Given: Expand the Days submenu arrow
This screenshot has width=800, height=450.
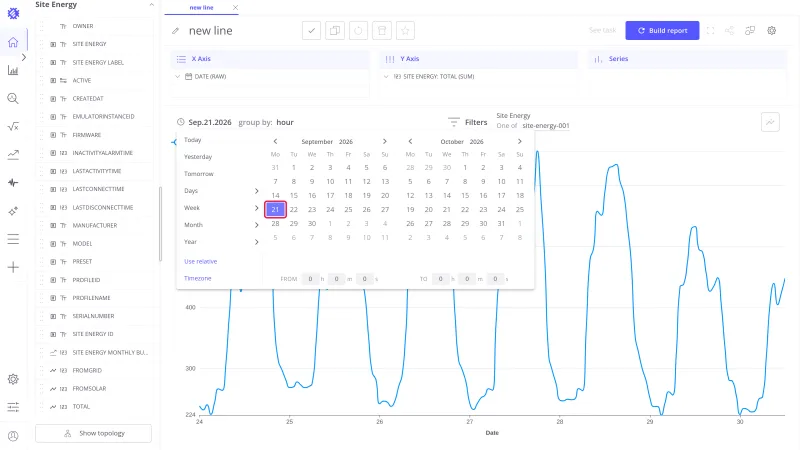Looking at the screenshot, I should pyautogui.click(x=257, y=191).
